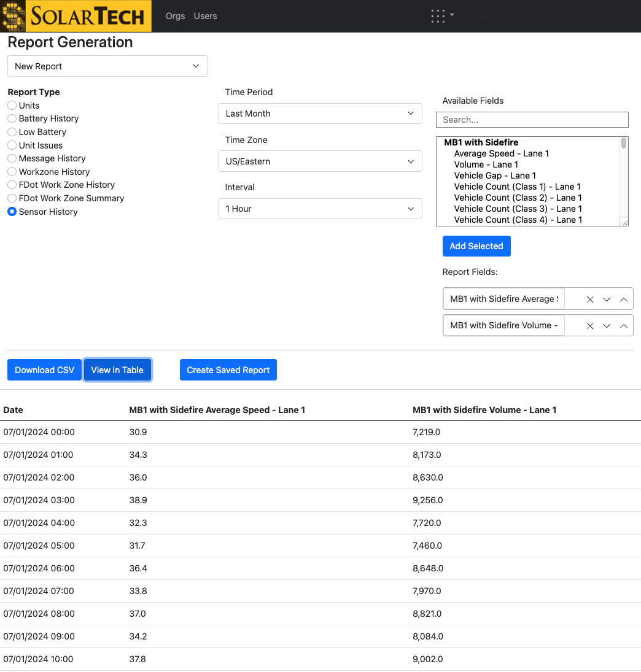The image size is (641, 672).
Task: Select Vehicle Count (Class 3) - Lane 1
Action: (x=518, y=209)
